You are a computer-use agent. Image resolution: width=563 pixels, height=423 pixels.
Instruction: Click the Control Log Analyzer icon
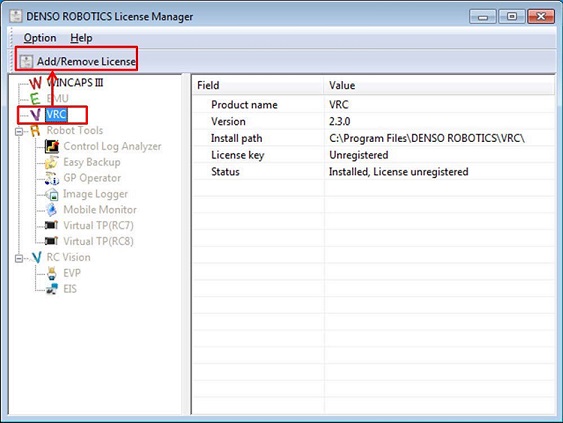[x=52, y=146]
